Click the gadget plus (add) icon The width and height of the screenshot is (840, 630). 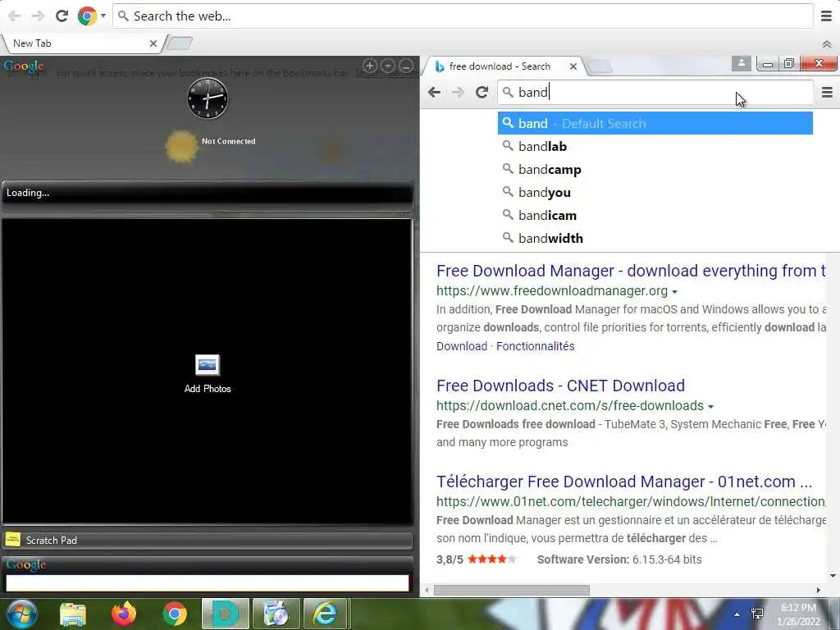pos(370,66)
